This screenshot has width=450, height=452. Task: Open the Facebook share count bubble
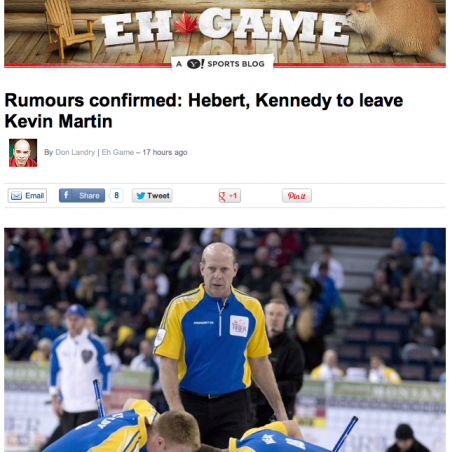pyautogui.click(x=116, y=196)
